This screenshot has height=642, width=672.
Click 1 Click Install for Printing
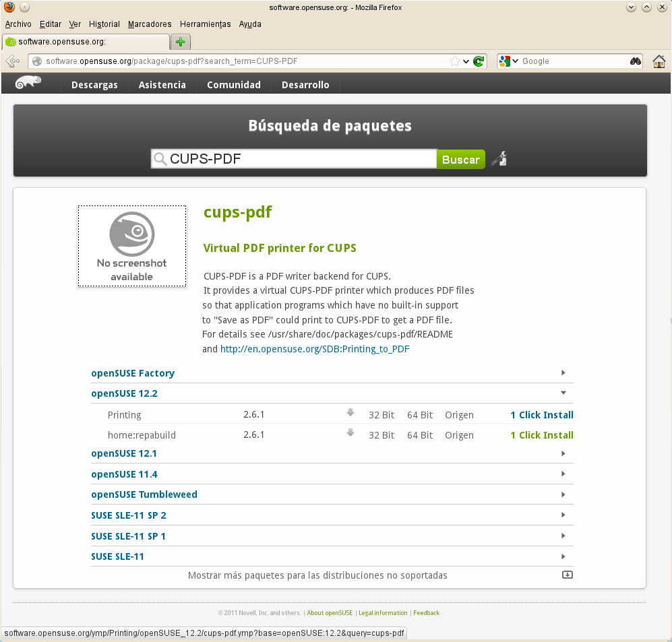[x=542, y=415]
